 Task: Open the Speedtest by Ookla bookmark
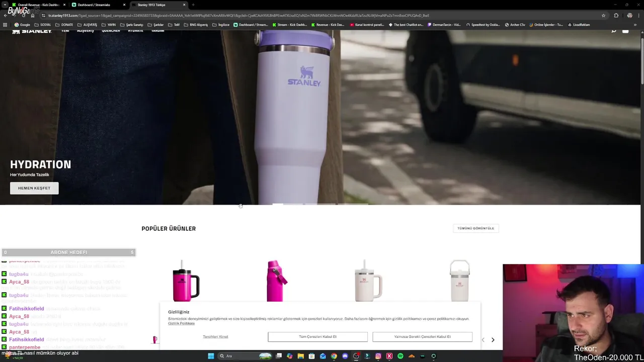click(484, 25)
